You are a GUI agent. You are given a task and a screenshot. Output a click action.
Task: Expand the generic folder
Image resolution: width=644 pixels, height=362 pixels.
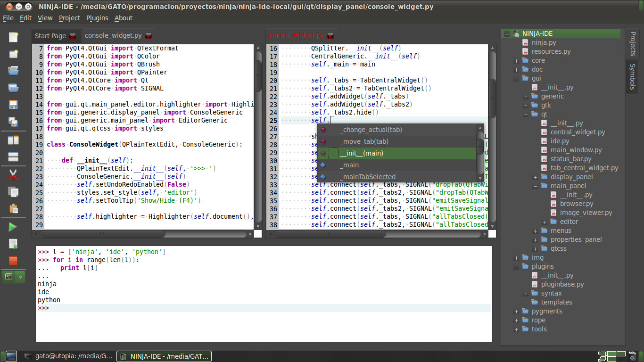click(x=526, y=97)
